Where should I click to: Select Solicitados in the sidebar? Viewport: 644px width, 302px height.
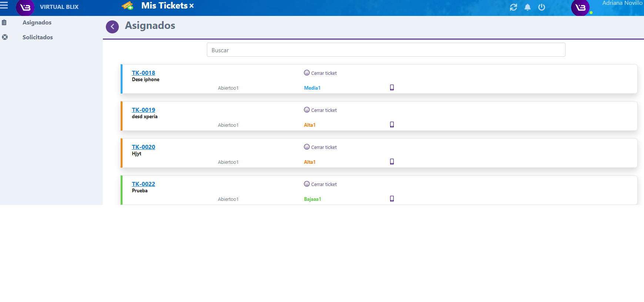click(x=37, y=37)
